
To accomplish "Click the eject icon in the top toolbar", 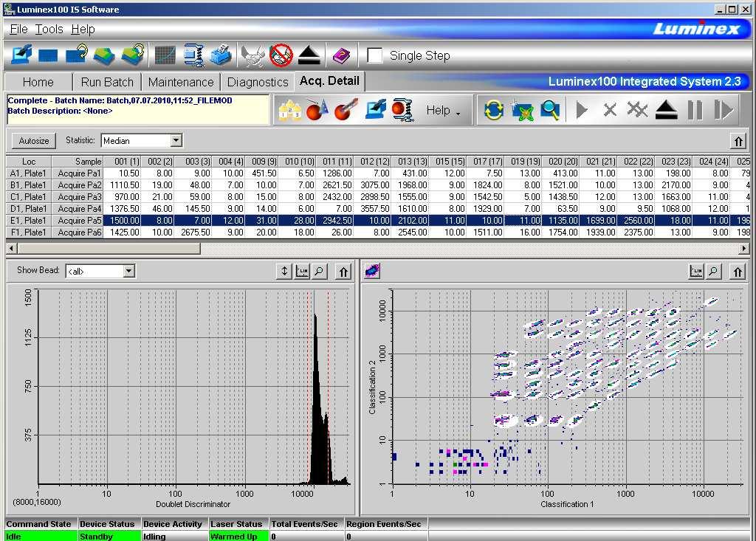I will (309, 55).
